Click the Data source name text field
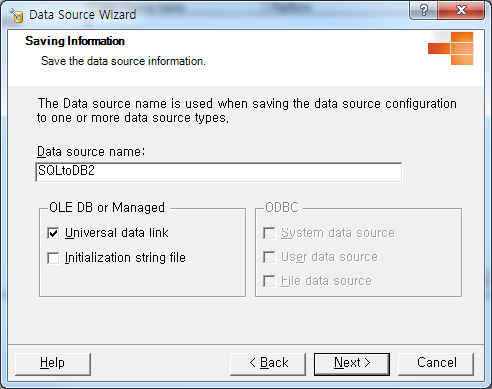 tap(219, 172)
